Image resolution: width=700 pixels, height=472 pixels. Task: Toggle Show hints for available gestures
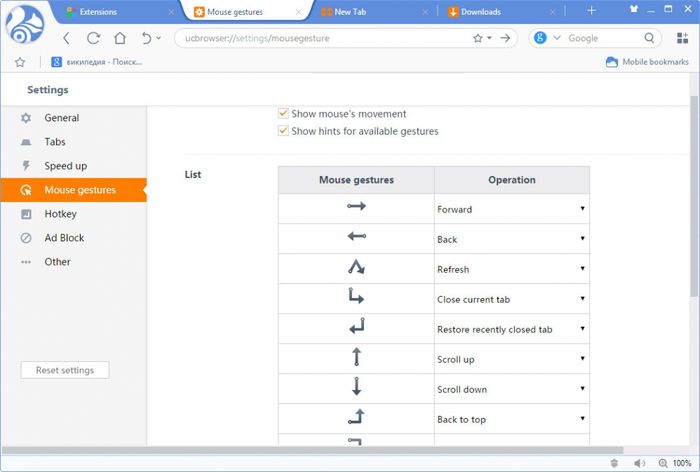283,131
